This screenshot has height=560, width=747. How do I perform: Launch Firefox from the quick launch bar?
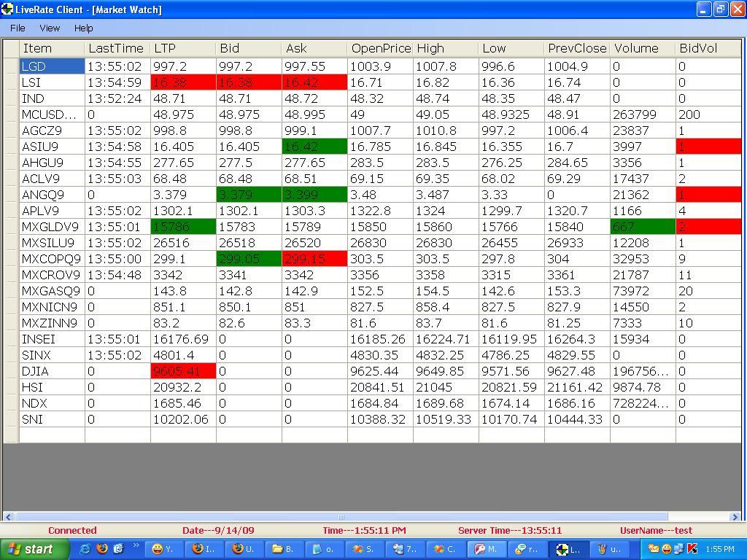tap(102, 549)
